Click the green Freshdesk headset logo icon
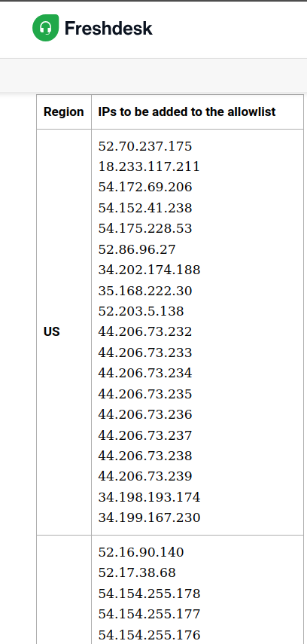The height and width of the screenshot is (644, 307). 46,28
